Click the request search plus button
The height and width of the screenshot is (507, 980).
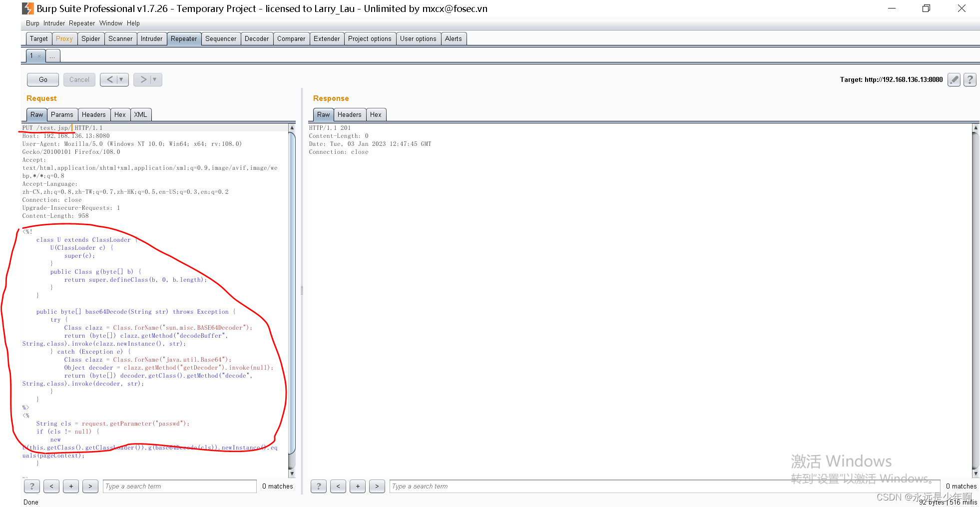[x=71, y=486]
